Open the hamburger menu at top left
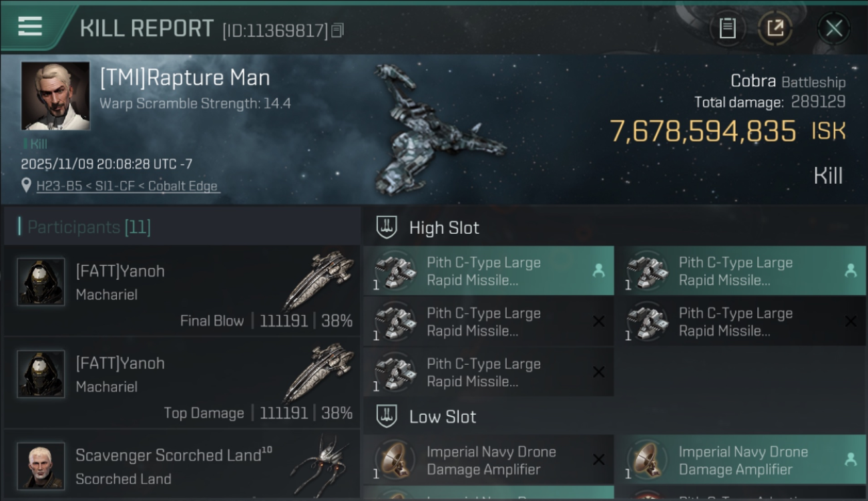 coord(30,27)
